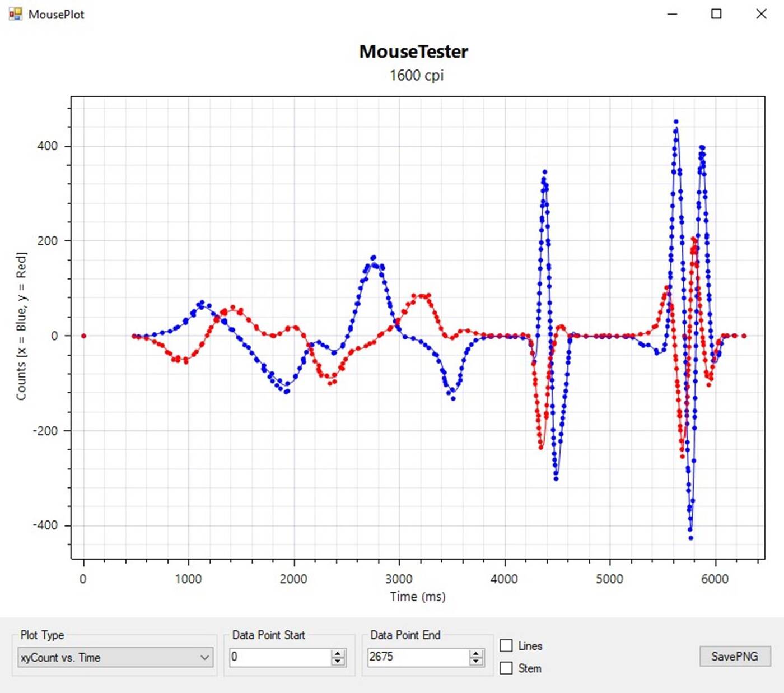Image resolution: width=784 pixels, height=693 pixels.
Task: Click the 1600 cpi subtitle text
Action: (417, 75)
